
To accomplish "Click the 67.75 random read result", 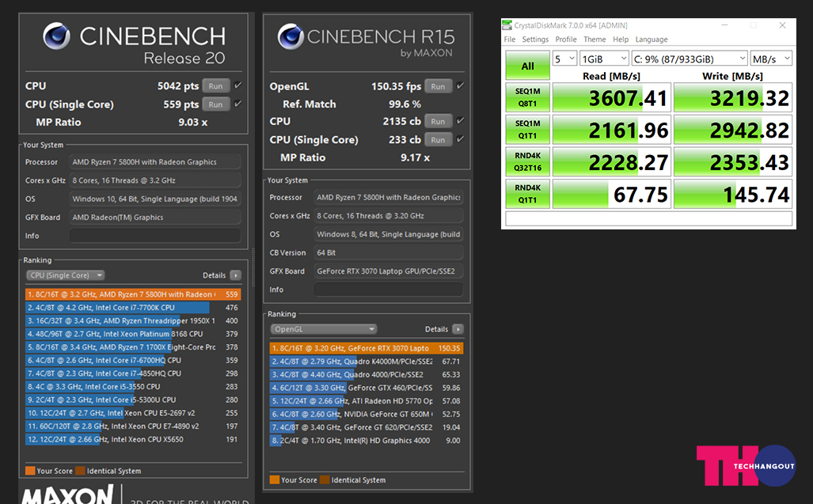I will (612, 194).
